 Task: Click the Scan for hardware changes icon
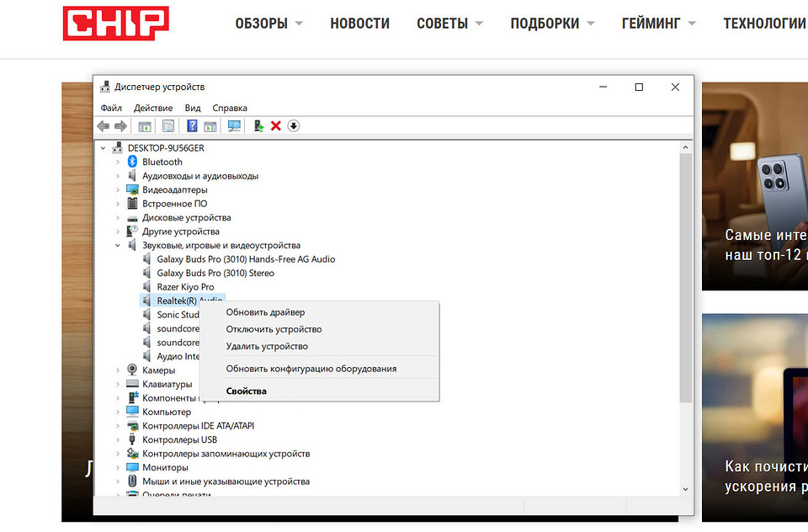point(234,125)
